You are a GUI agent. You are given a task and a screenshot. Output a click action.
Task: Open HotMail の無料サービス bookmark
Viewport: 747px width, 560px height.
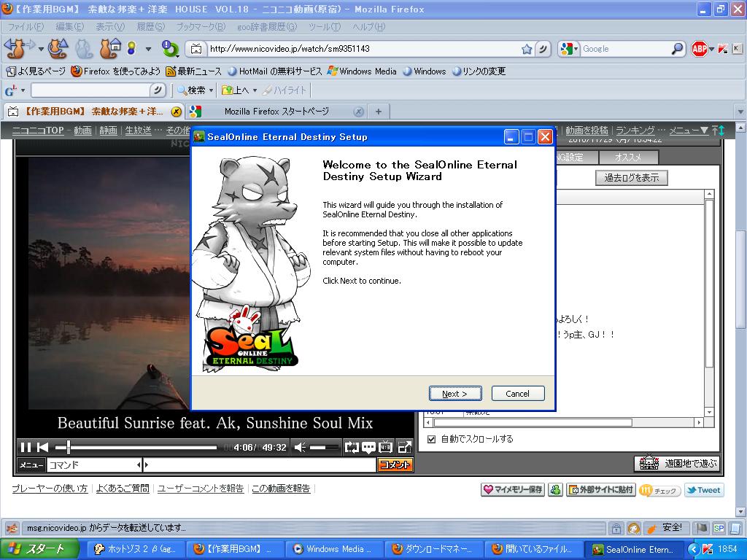275,71
